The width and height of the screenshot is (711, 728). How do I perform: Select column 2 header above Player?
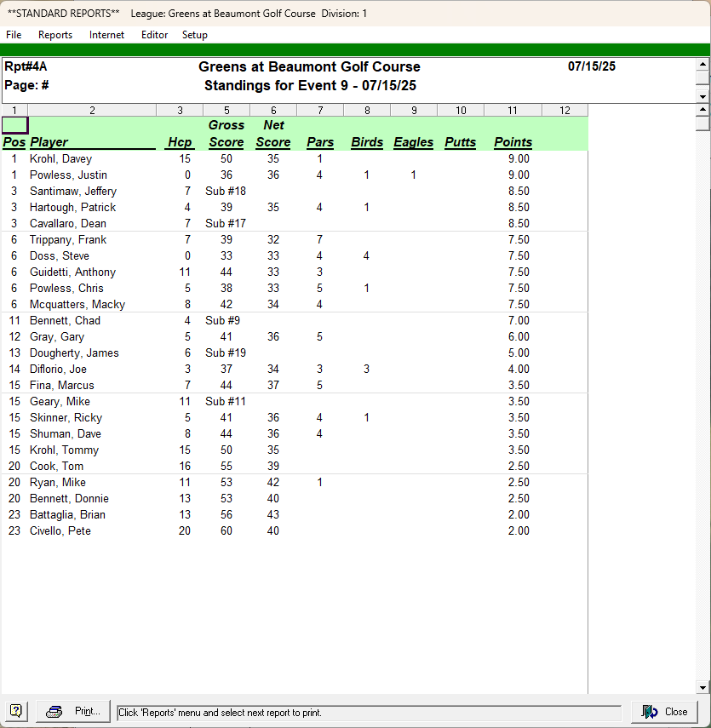[x=92, y=110]
